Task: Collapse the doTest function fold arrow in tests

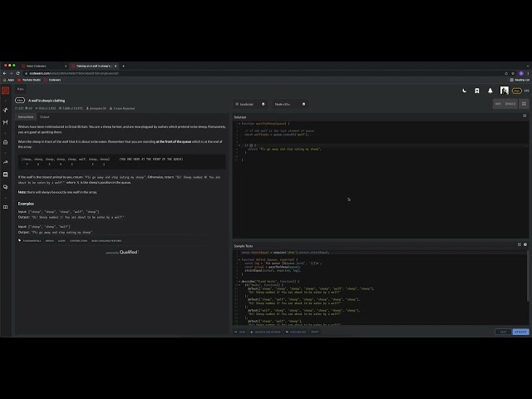Action: click(239, 259)
